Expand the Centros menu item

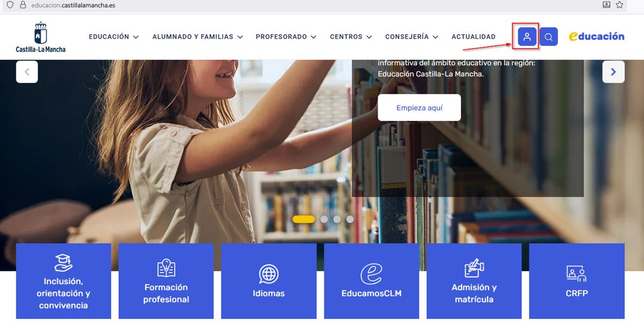coord(351,36)
